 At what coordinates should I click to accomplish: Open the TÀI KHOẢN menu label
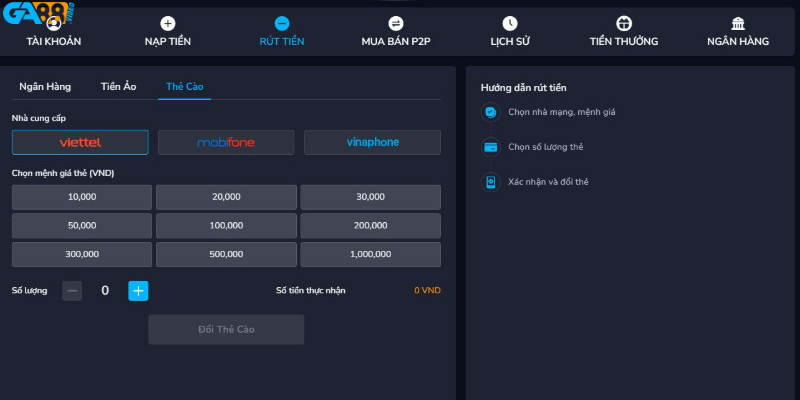click(54, 42)
